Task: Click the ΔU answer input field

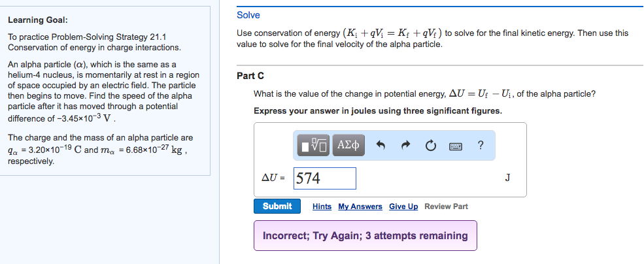Action: tap(324, 178)
